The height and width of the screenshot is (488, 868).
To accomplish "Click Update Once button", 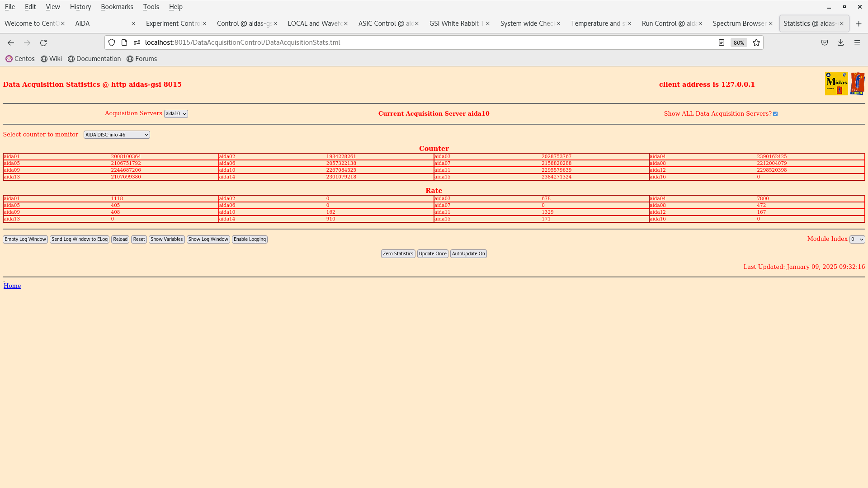I will 433,253.
